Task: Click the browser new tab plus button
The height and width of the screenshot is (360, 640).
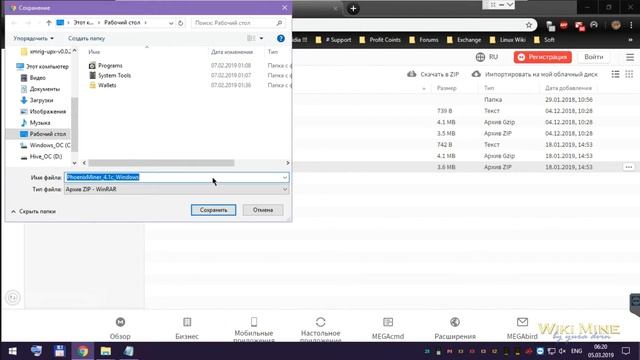Action: click(x=353, y=9)
